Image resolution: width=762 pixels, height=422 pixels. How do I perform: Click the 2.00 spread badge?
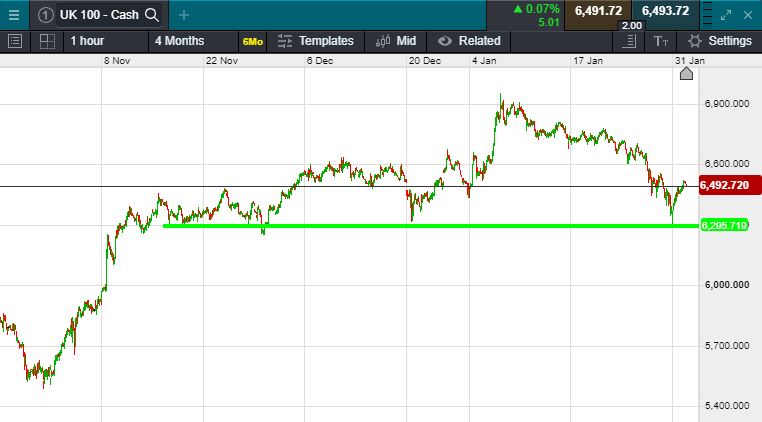coord(632,26)
